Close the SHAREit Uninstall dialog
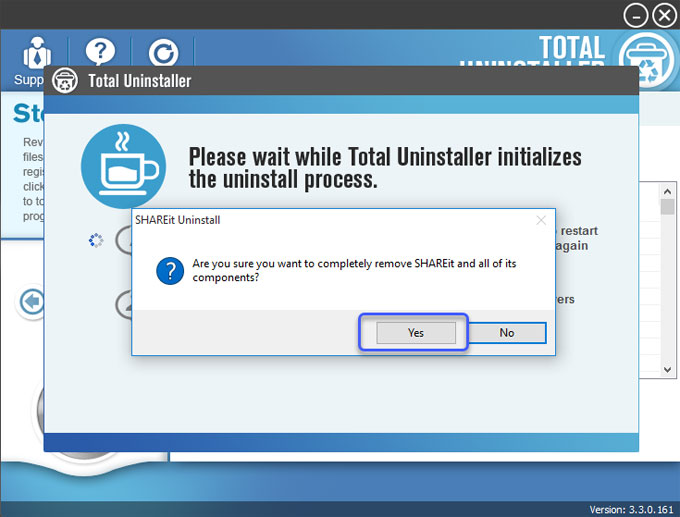680x517 pixels. pos(541,220)
